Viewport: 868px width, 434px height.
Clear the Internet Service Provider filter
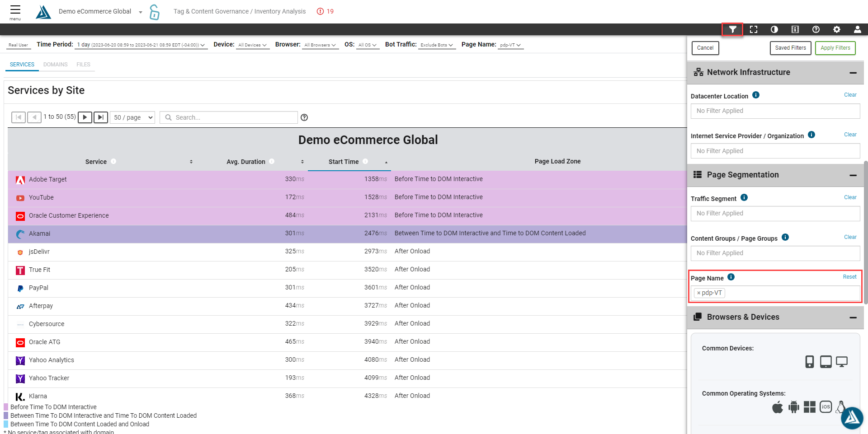coord(850,135)
